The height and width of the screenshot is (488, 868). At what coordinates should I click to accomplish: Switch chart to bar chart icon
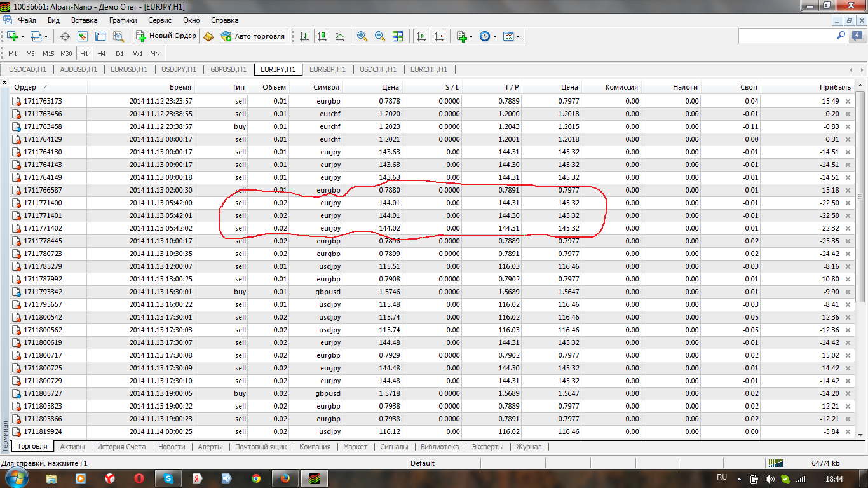coord(304,36)
